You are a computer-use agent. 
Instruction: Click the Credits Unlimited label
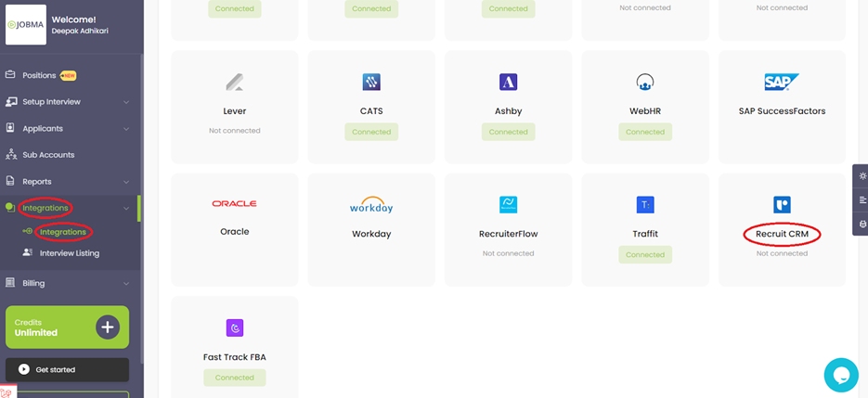point(36,327)
